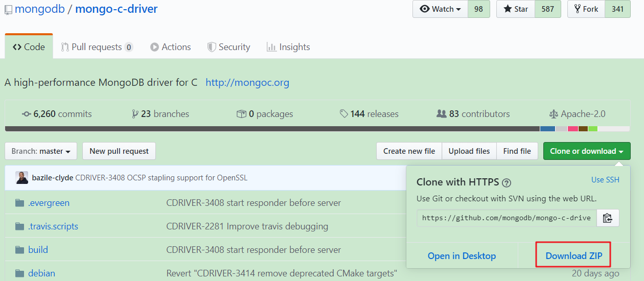The image size is (644, 281).
Task: Switch to the Actions tab
Action: pyautogui.click(x=171, y=47)
